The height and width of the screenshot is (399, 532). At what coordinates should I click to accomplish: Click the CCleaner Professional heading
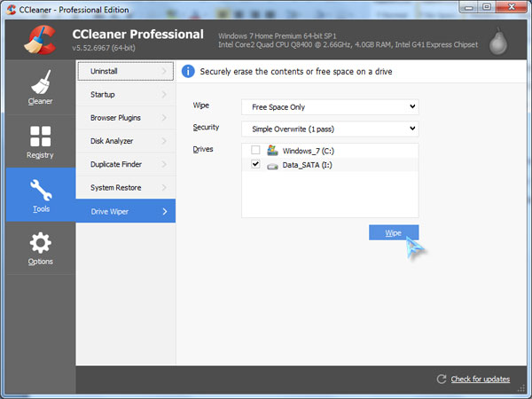(137, 35)
